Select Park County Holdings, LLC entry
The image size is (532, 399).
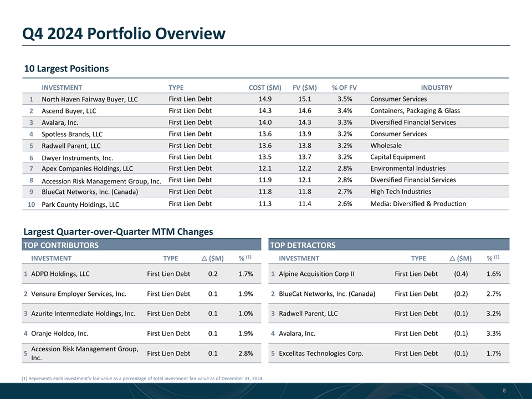(x=80, y=205)
